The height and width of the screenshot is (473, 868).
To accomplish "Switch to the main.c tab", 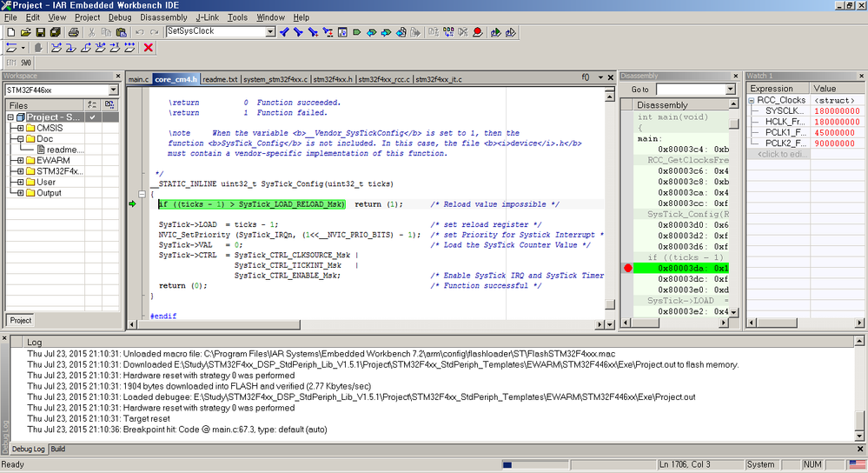I will coord(138,79).
